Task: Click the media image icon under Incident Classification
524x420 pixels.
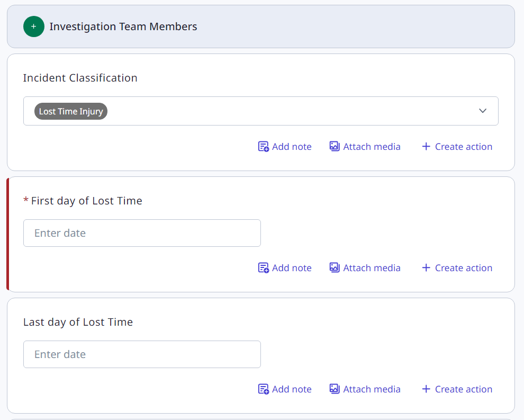Action: click(x=335, y=147)
